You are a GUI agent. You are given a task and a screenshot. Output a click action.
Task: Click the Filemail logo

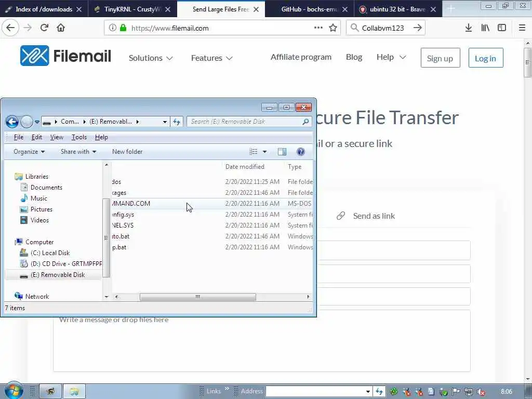65,56
